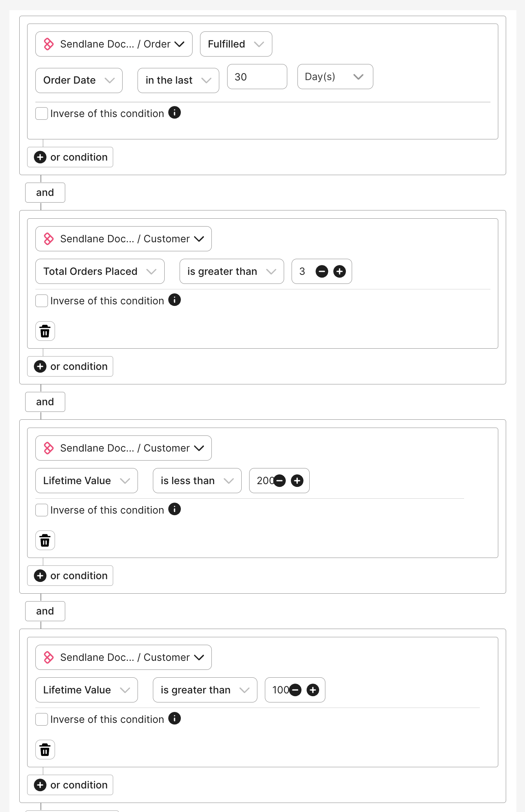Delete the Lifetime Value is greater than condition
525x812 pixels.
point(45,750)
